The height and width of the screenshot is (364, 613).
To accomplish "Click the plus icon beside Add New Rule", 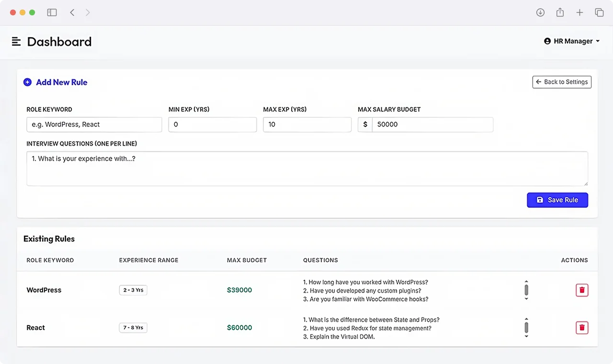I will (x=27, y=82).
